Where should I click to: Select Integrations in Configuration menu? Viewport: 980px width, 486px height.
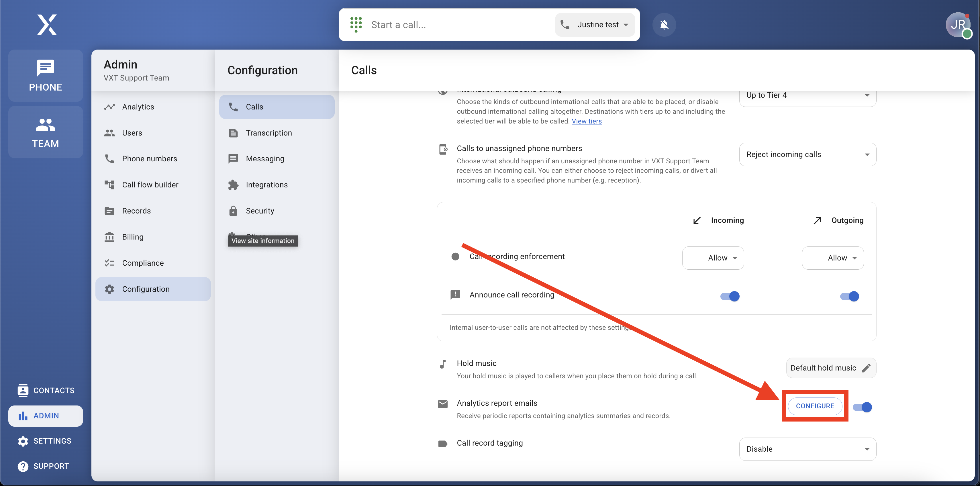[277, 185]
